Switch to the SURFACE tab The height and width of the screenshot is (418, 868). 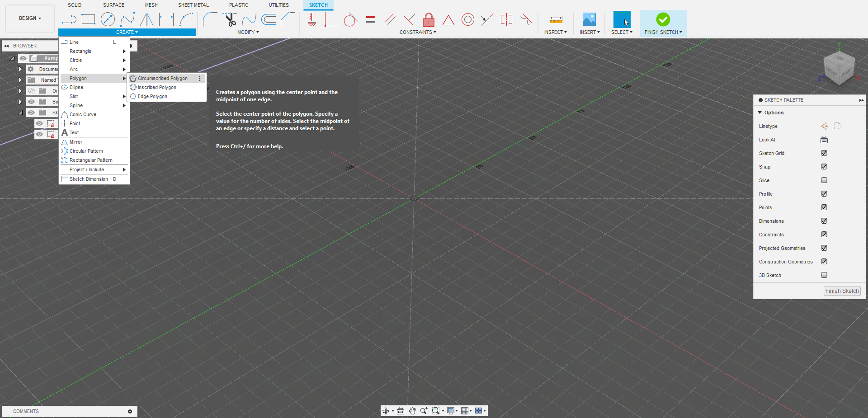click(x=113, y=5)
